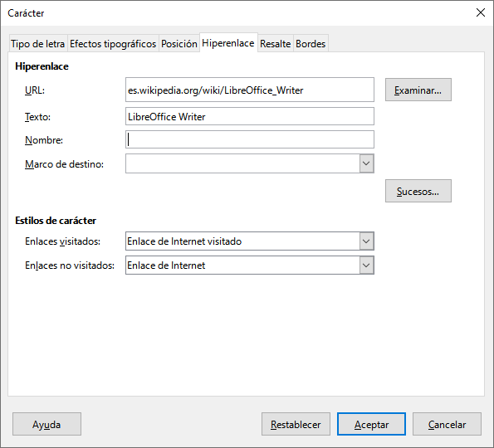Click the Cancelar button
Image resolution: width=494 pixels, height=448 pixels.
coord(447,424)
